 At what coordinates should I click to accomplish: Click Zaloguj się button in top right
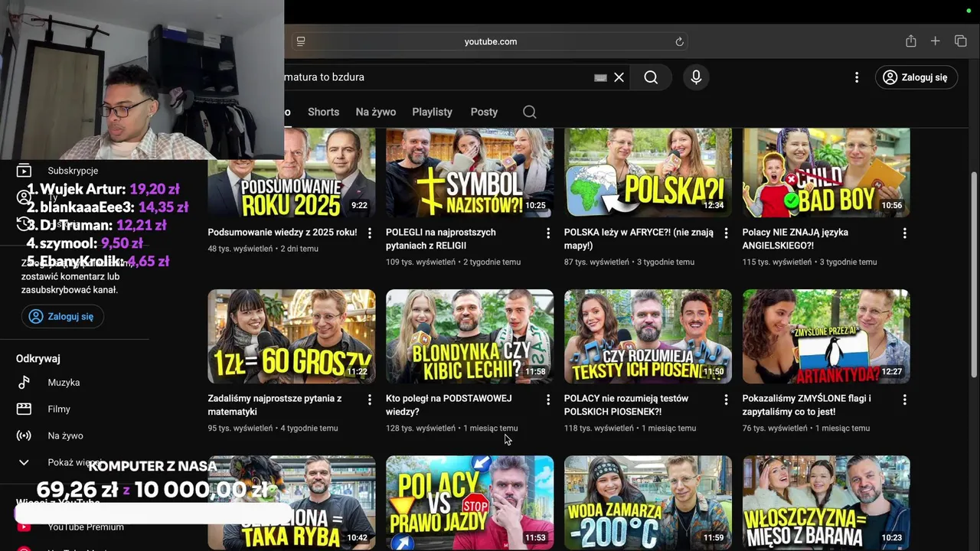916,77
